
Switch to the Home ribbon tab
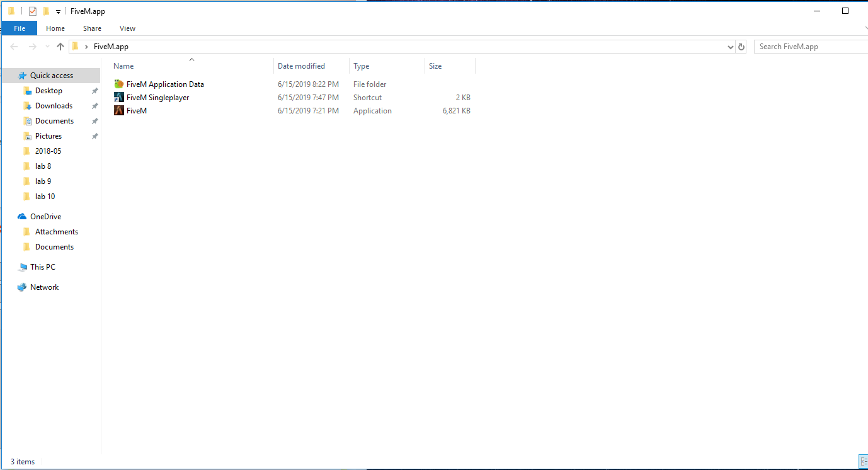55,28
